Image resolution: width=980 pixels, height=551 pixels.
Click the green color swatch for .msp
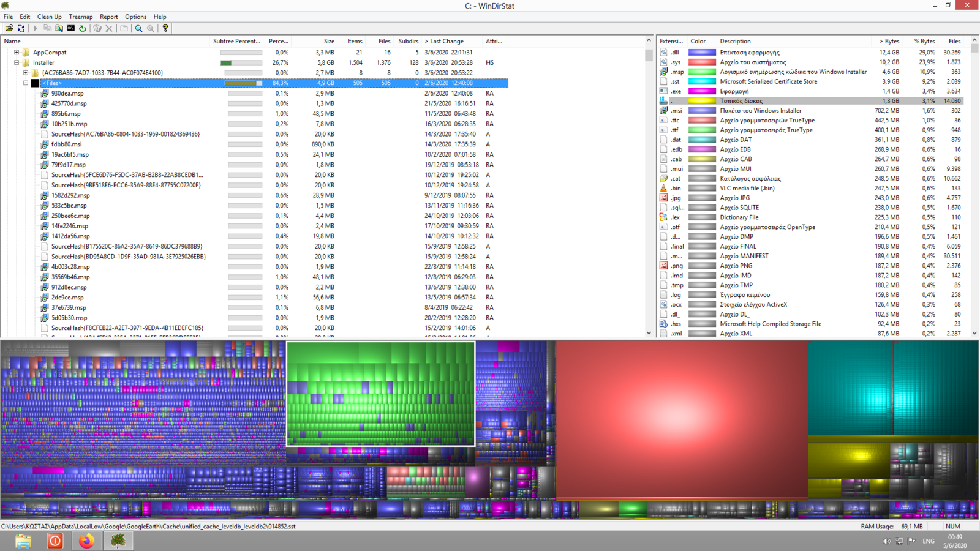702,72
